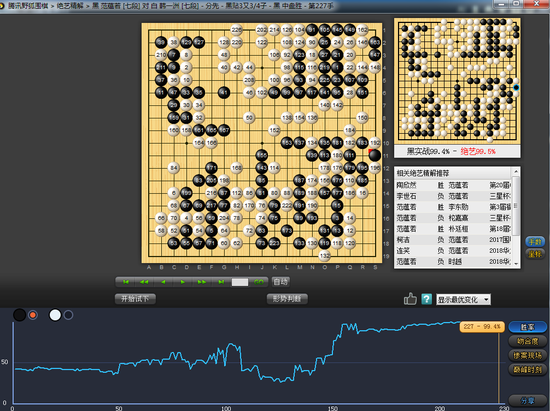Rewind several moves with double-left arrow
This screenshot has width=550, height=411.
tap(144, 282)
